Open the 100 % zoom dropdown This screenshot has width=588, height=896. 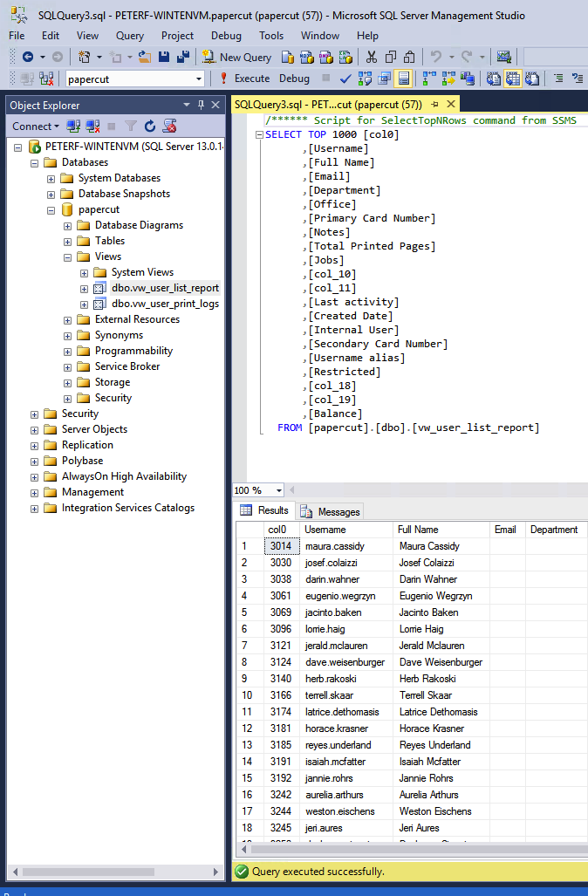click(279, 490)
